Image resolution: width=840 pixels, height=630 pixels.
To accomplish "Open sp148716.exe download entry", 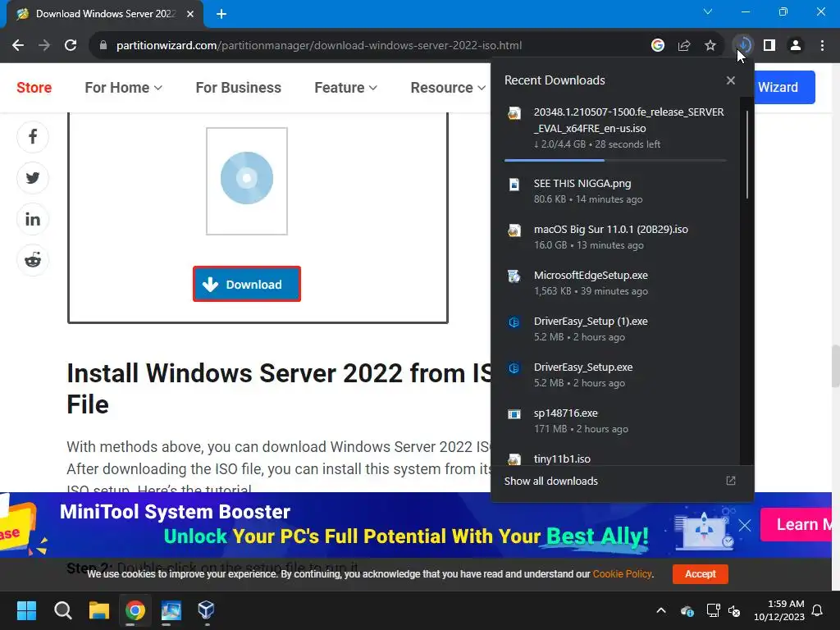I will pos(615,421).
